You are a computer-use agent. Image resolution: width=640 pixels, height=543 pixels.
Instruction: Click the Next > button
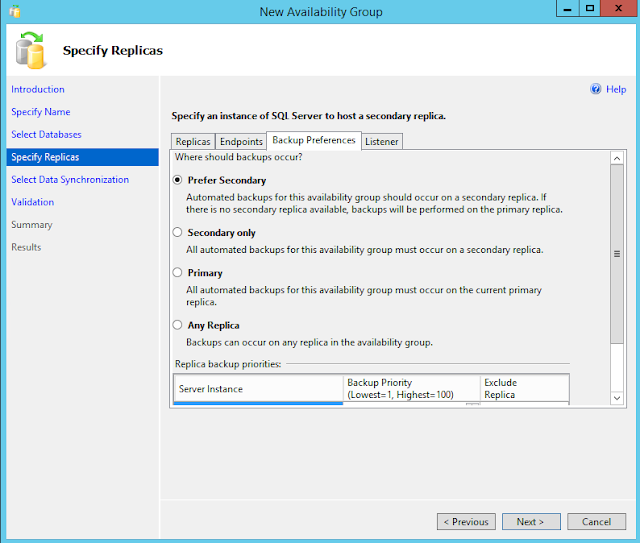point(531,522)
